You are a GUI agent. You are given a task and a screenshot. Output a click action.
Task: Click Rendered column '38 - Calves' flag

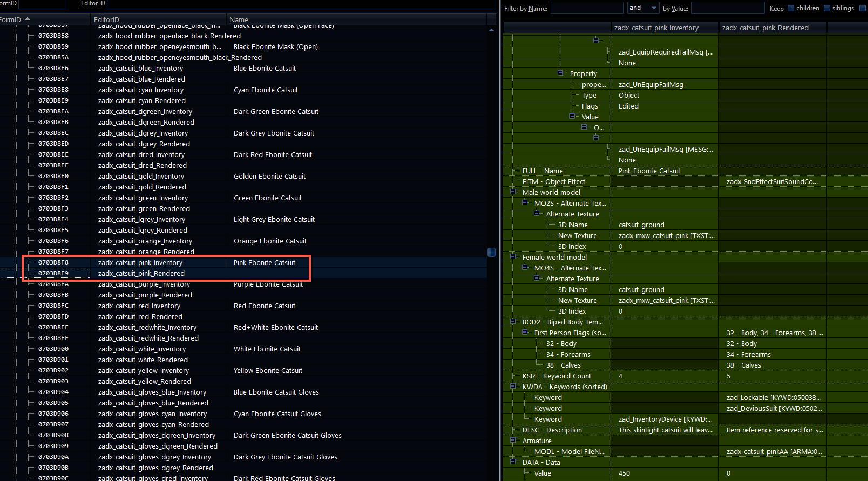tap(743, 365)
